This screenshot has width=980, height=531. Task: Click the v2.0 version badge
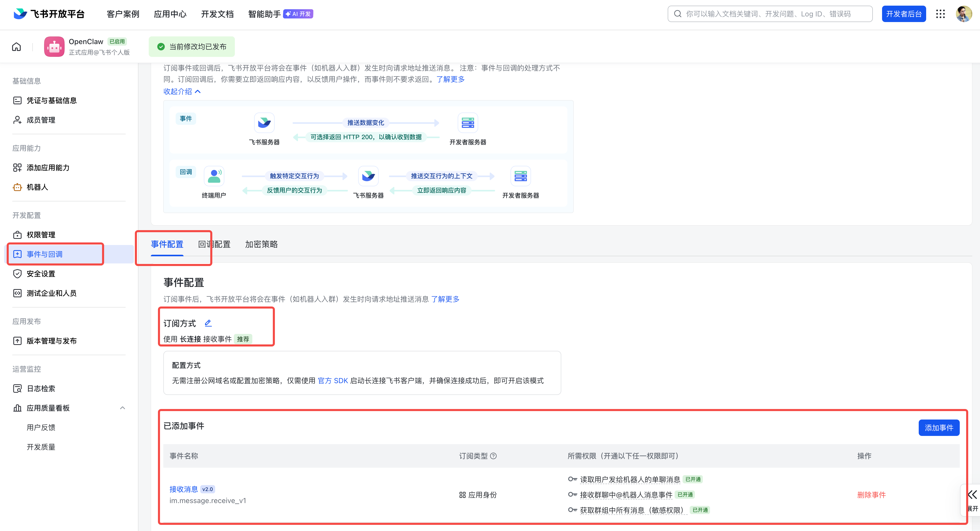click(x=207, y=489)
